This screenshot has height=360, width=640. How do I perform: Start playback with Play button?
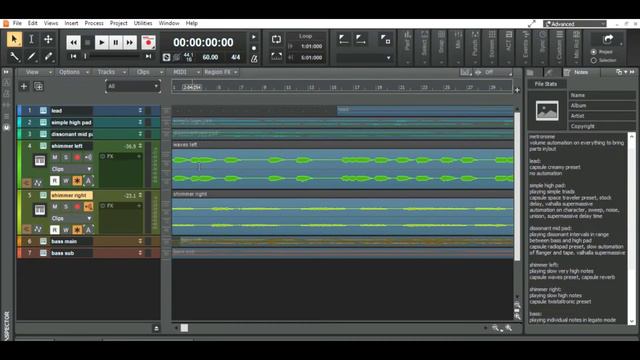pos(102,42)
